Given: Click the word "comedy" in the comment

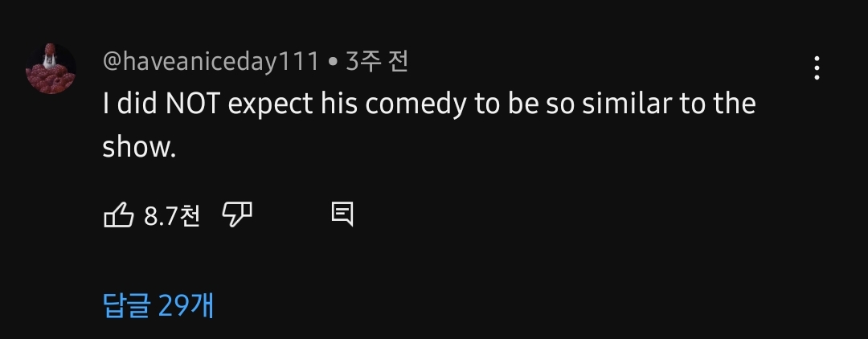Looking at the screenshot, I should click(410, 104).
